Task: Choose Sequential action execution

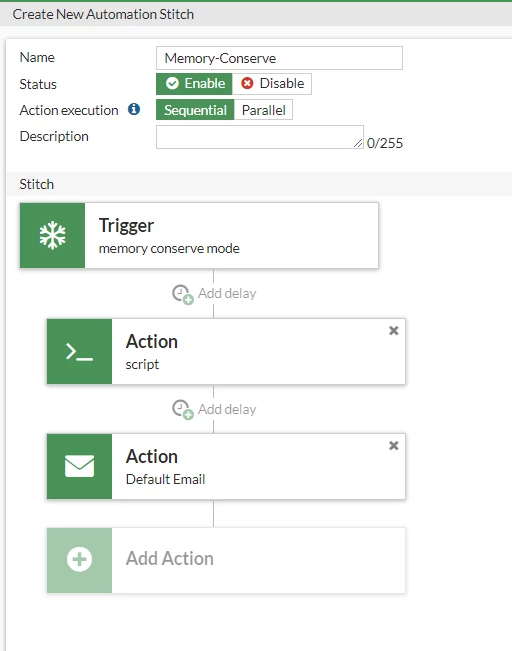Action: [x=195, y=110]
